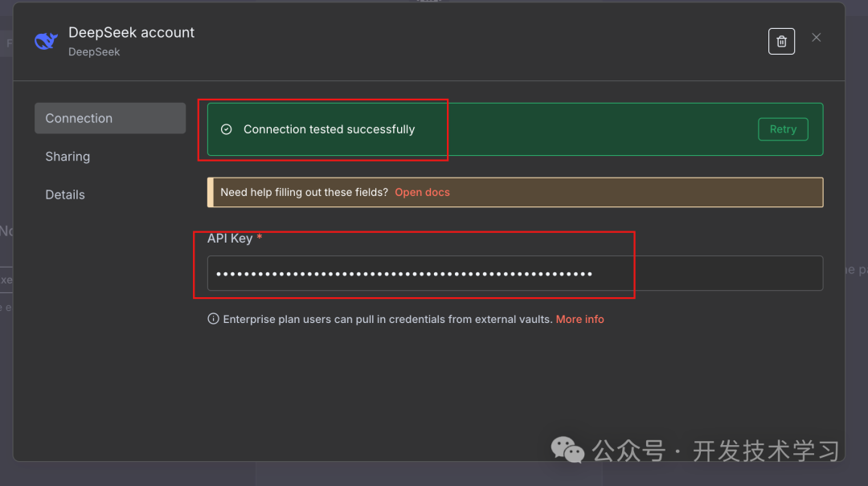This screenshot has height=486, width=868.
Task: Click the success checkmark circle icon
Action: coord(227,129)
